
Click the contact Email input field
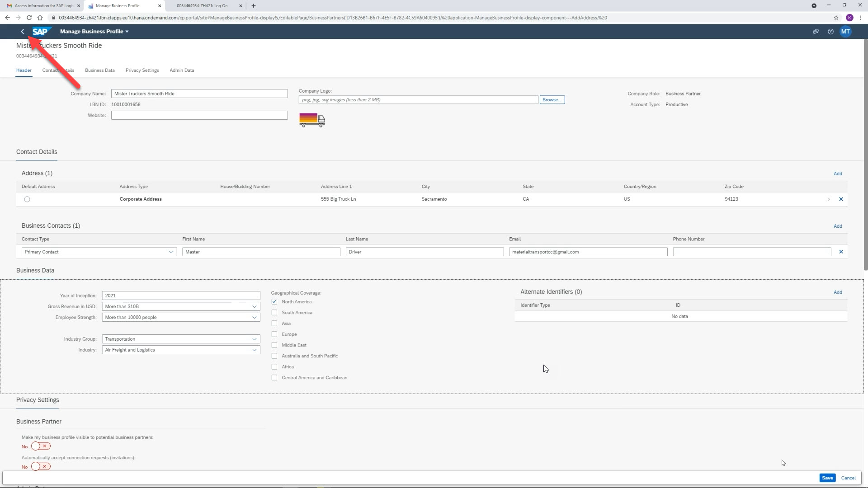coord(588,252)
